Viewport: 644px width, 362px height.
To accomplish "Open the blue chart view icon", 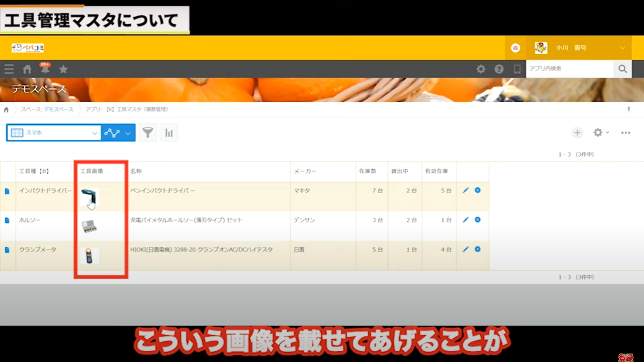I will tap(112, 132).
